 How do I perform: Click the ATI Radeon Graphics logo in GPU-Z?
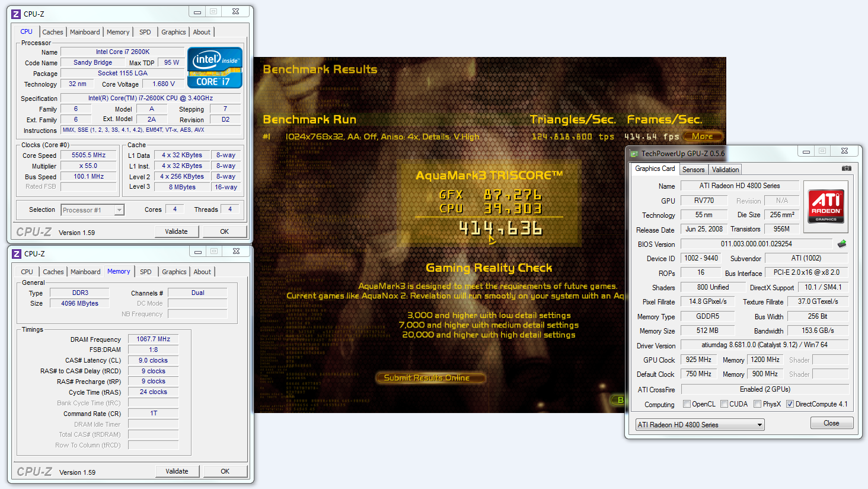826,207
